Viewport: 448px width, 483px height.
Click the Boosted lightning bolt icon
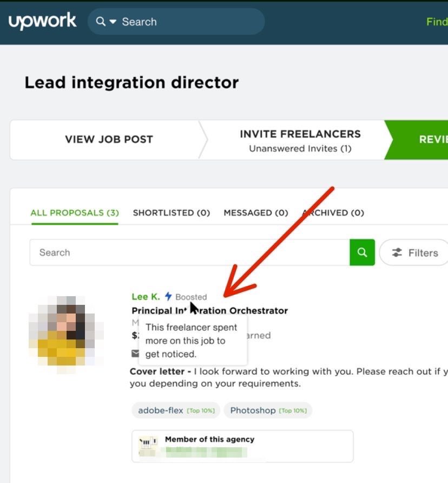(168, 297)
